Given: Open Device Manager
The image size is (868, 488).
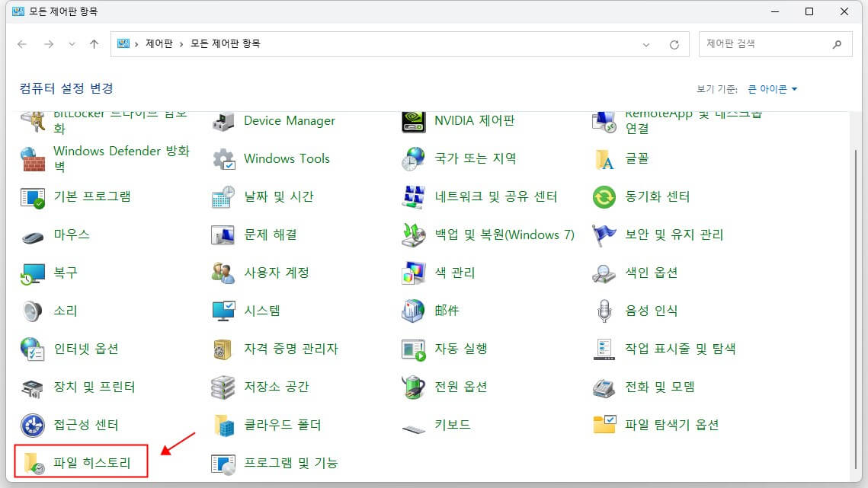Looking at the screenshot, I should tap(288, 120).
